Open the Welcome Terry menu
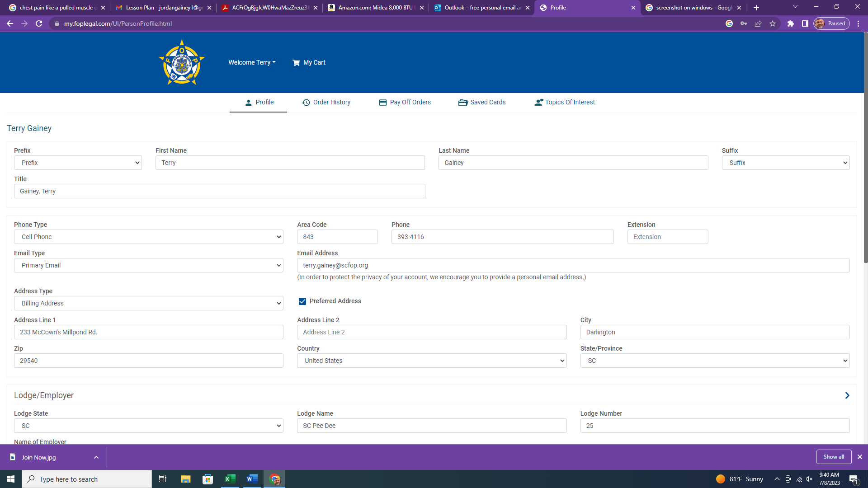Image resolution: width=868 pixels, height=488 pixels. pos(252,62)
